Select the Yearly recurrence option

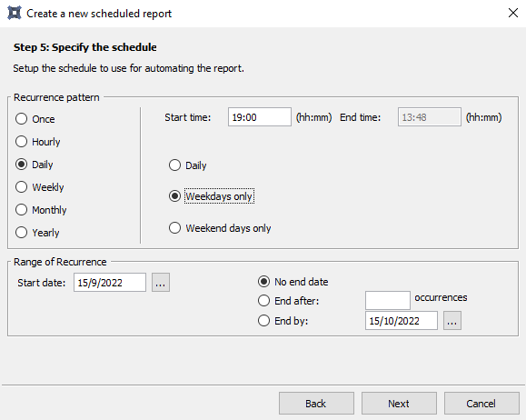point(37,233)
